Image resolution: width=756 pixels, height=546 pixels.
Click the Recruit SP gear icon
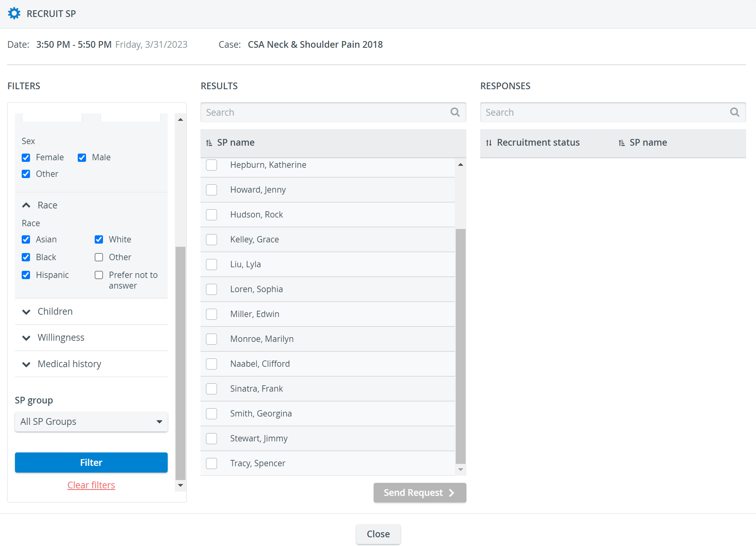[x=14, y=13]
